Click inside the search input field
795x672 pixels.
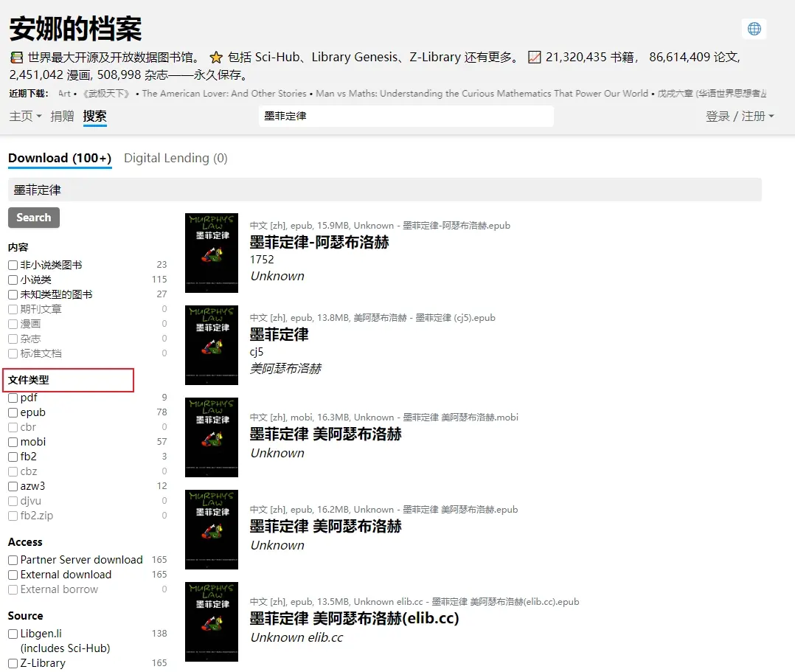(406, 116)
